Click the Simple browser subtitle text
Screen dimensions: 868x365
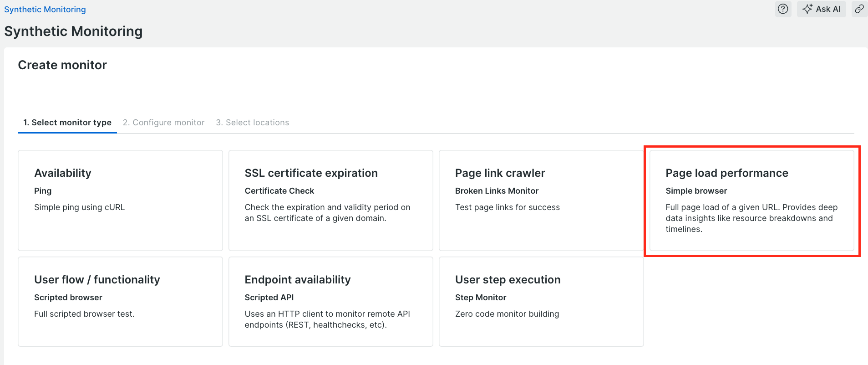click(696, 191)
